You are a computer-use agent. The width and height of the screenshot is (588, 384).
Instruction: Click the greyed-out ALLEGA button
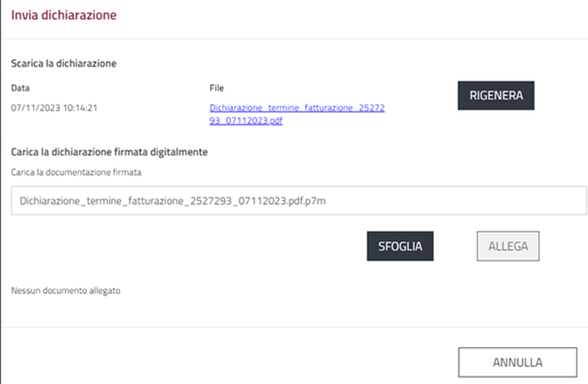508,246
